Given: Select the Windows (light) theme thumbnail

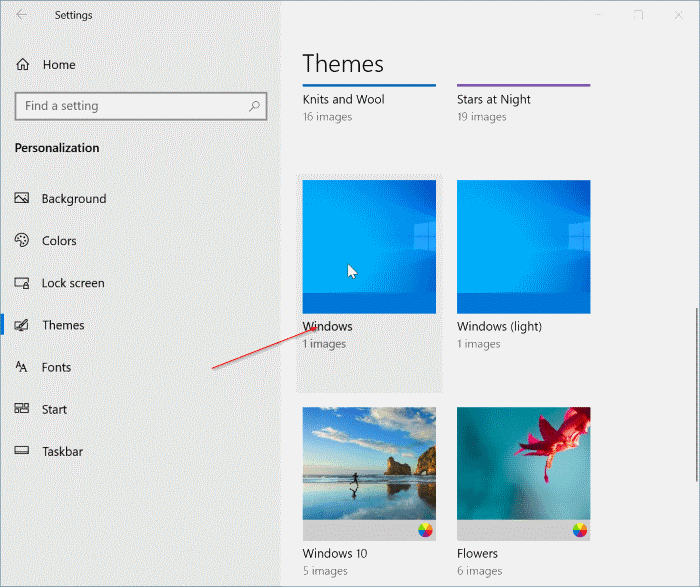Looking at the screenshot, I should (x=524, y=247).
